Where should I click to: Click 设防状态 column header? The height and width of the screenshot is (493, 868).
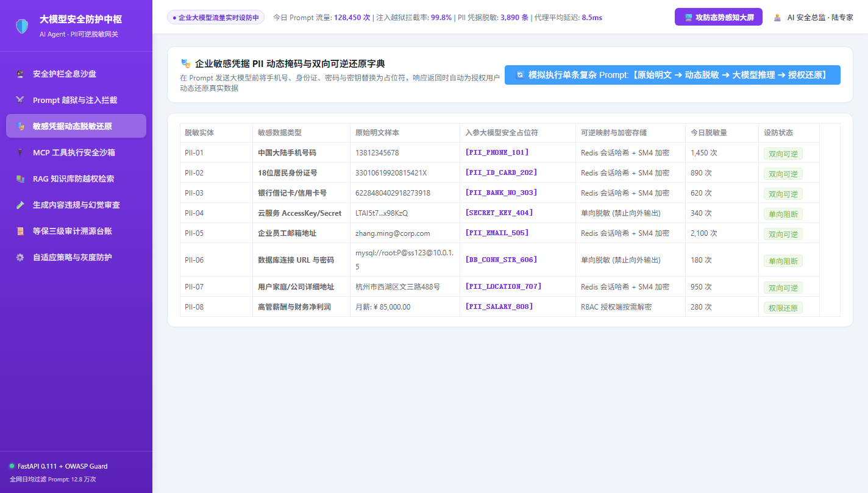(x=789, y=133)
